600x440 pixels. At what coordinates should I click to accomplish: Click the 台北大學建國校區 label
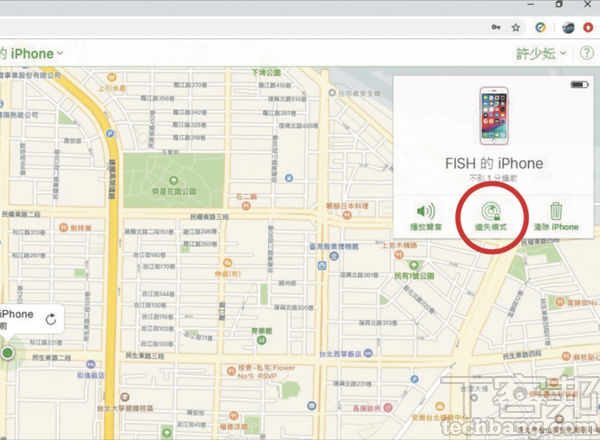click(x=124, y=408)
